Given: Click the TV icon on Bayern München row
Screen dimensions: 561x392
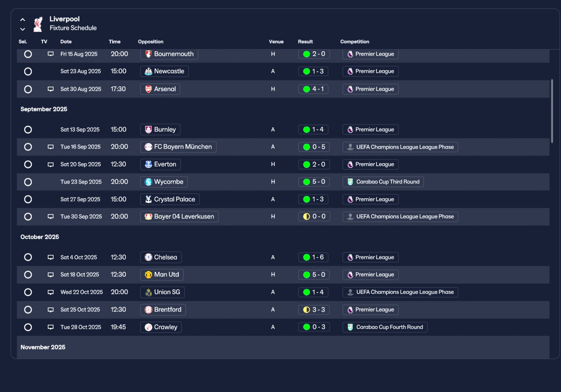Looking at the screenshot, I should (x=50, y=147).
